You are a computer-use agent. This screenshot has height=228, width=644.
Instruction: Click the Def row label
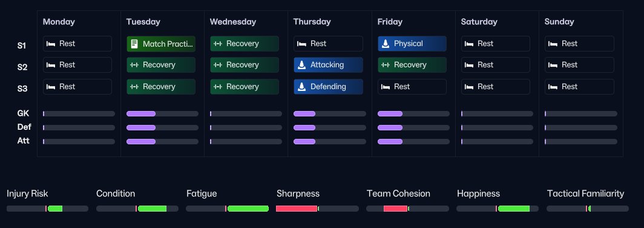tap(24, 127)
